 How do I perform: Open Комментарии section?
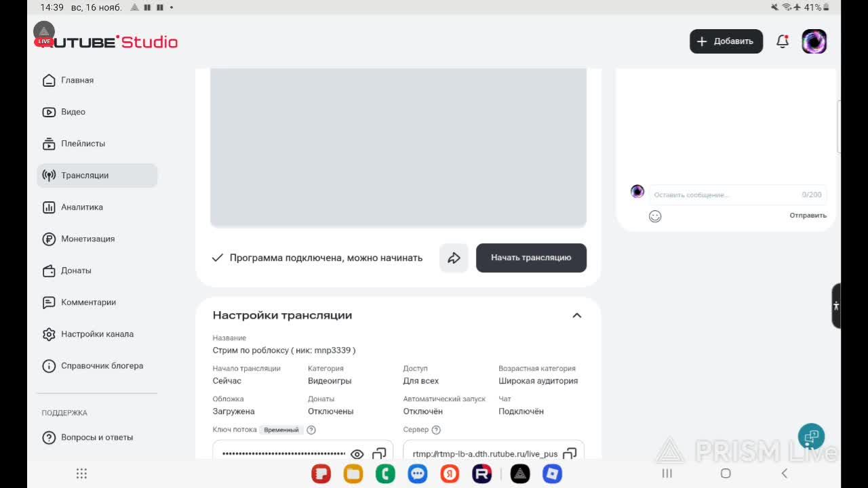click(x=88, y=302)
